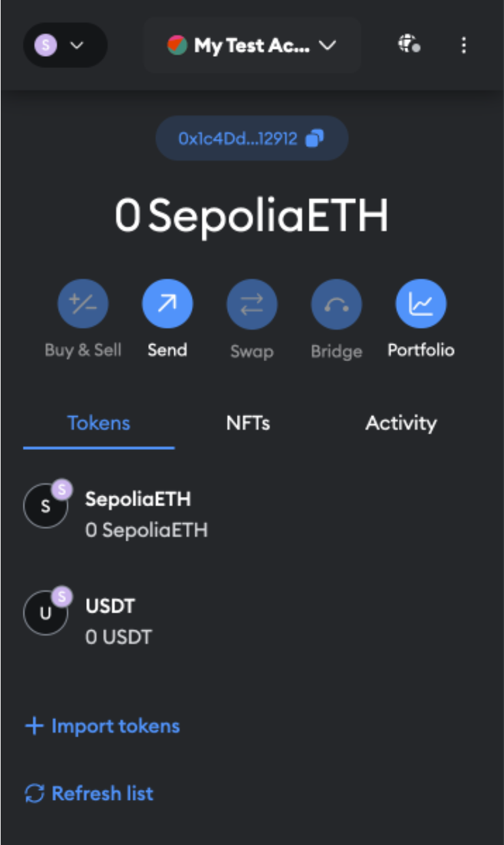Open the SepoliaETH token row

[146, 514]
